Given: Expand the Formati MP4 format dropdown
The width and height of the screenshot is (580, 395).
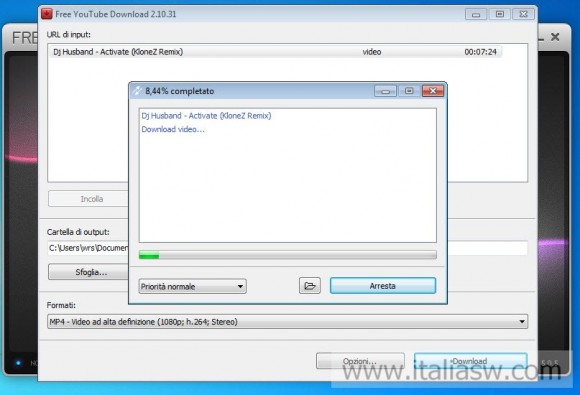Looking at the screenshot, I should [287, 321].
